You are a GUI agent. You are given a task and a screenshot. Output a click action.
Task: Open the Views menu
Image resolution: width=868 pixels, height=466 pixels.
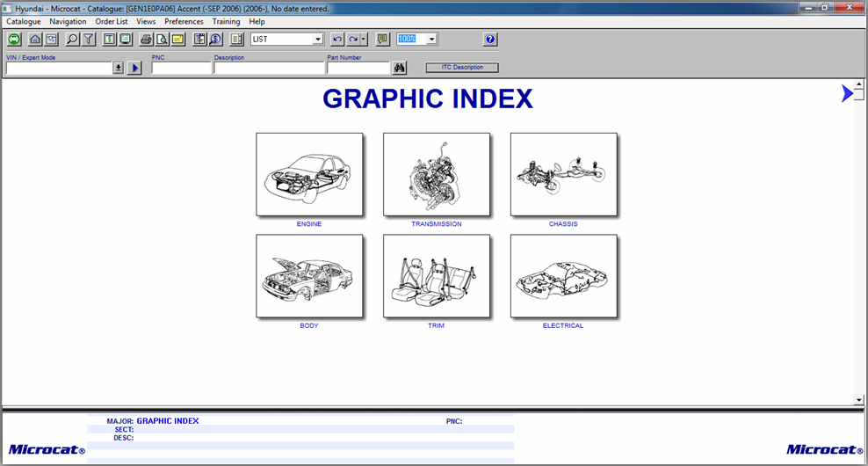tap(146, 22)
